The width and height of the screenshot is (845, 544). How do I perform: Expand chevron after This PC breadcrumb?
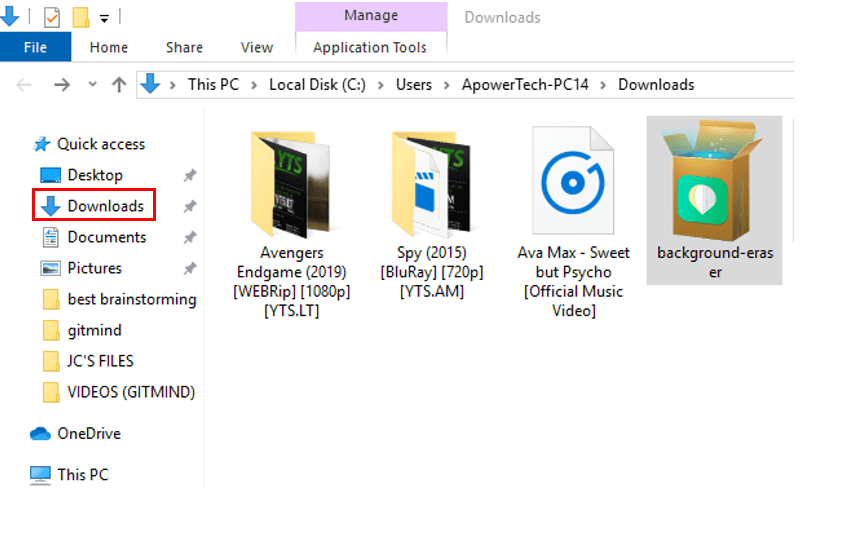(254, 85)
